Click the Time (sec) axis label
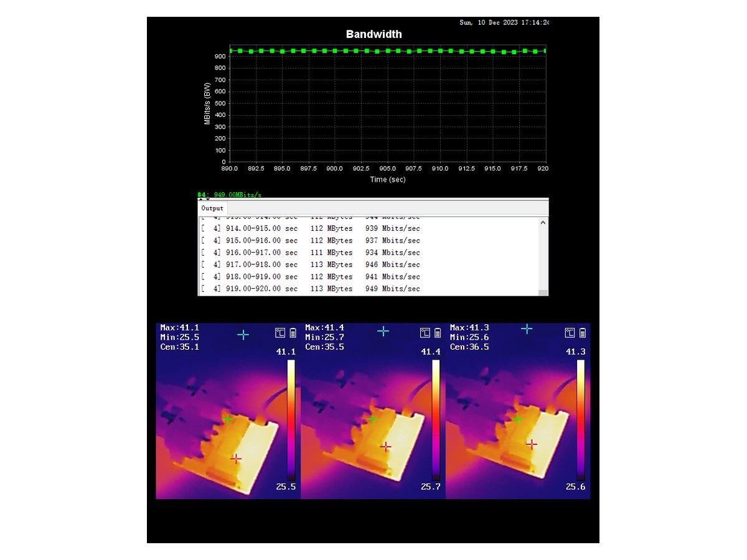 tap(388, 179)
